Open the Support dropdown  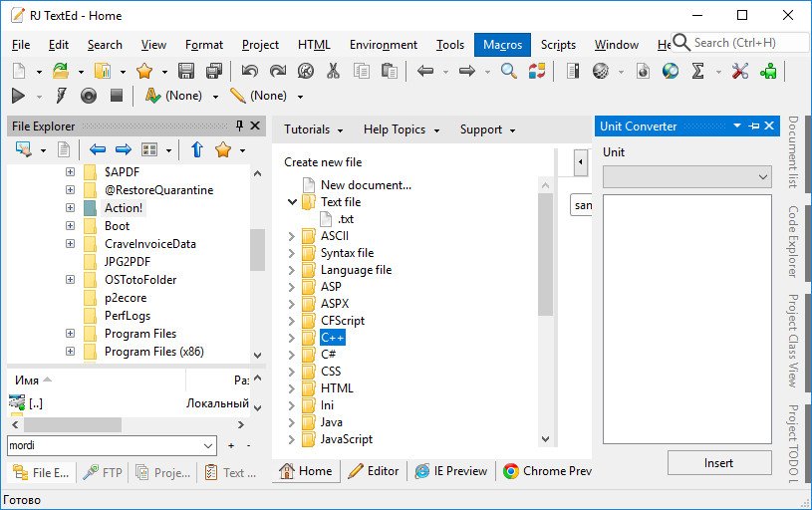pos(487,129)
